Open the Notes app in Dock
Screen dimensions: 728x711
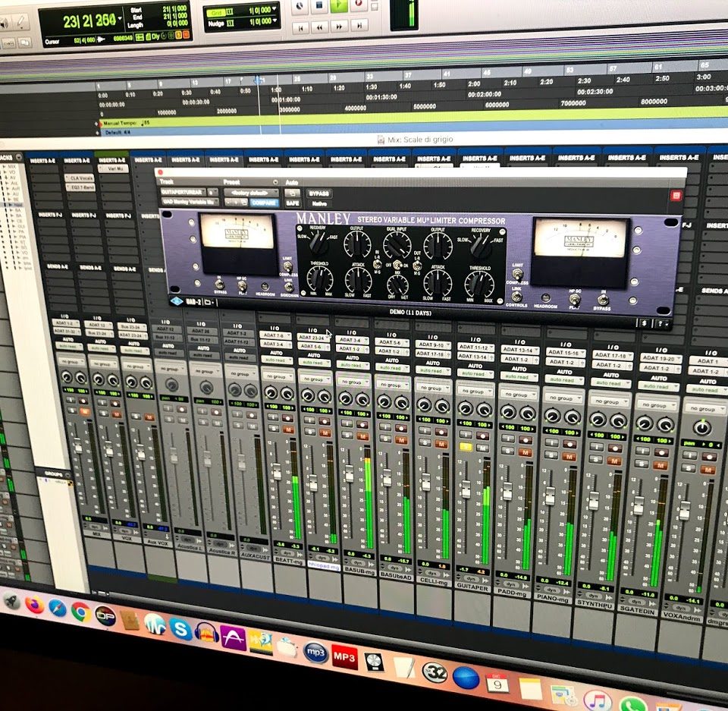pos(530,689)
